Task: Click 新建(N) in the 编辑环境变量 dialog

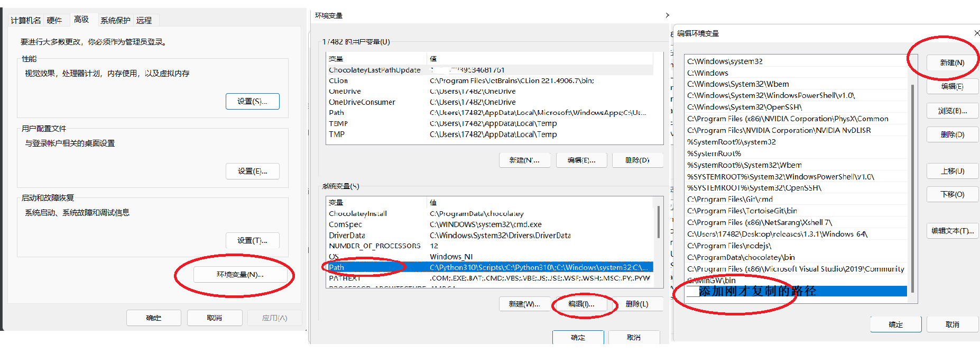Action: click(953, 62)
